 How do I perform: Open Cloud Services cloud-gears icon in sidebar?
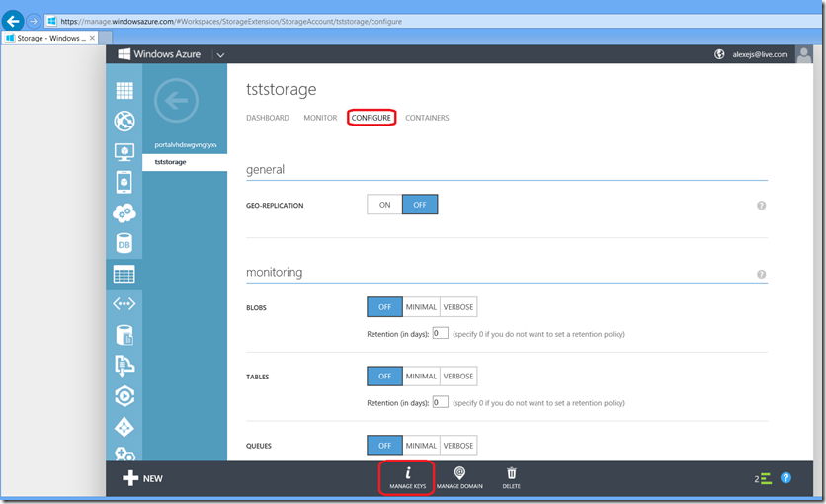click(x=124, y=212)
